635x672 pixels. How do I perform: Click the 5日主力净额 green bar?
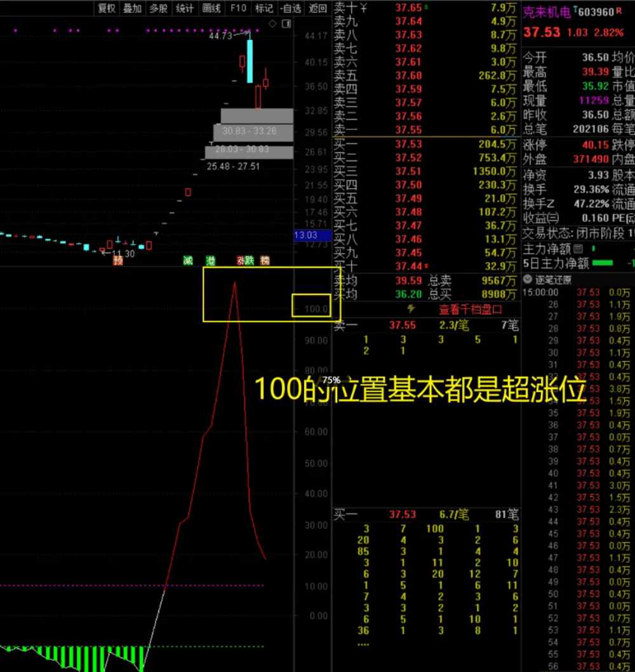point(603,263)
